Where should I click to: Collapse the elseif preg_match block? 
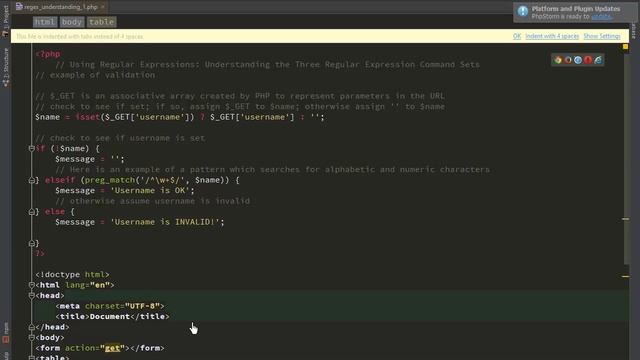tap(31, 180)
